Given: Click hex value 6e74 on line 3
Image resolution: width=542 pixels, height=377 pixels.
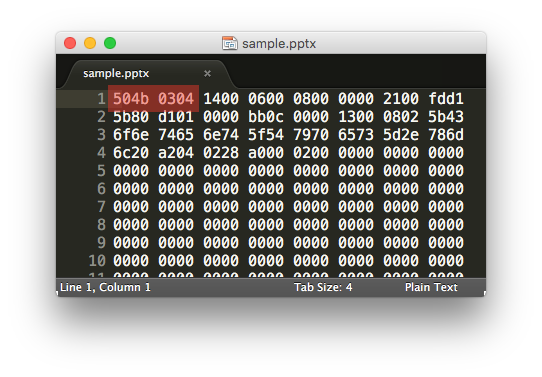Looking at the screenshot, I should [221, 135].
